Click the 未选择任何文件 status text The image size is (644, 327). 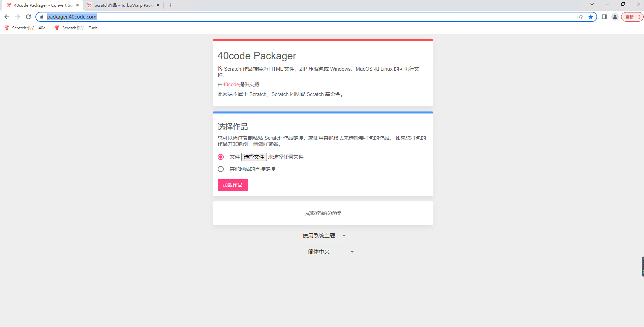click(286, 157)
